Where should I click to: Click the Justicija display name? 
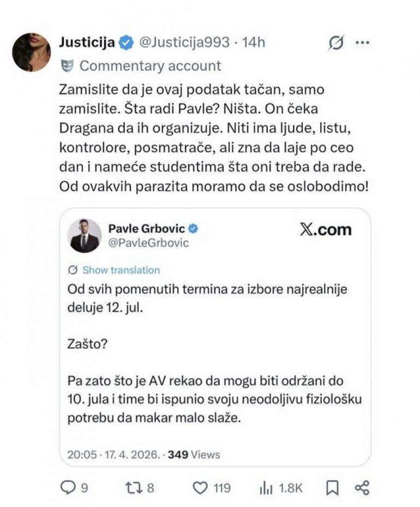87,43
